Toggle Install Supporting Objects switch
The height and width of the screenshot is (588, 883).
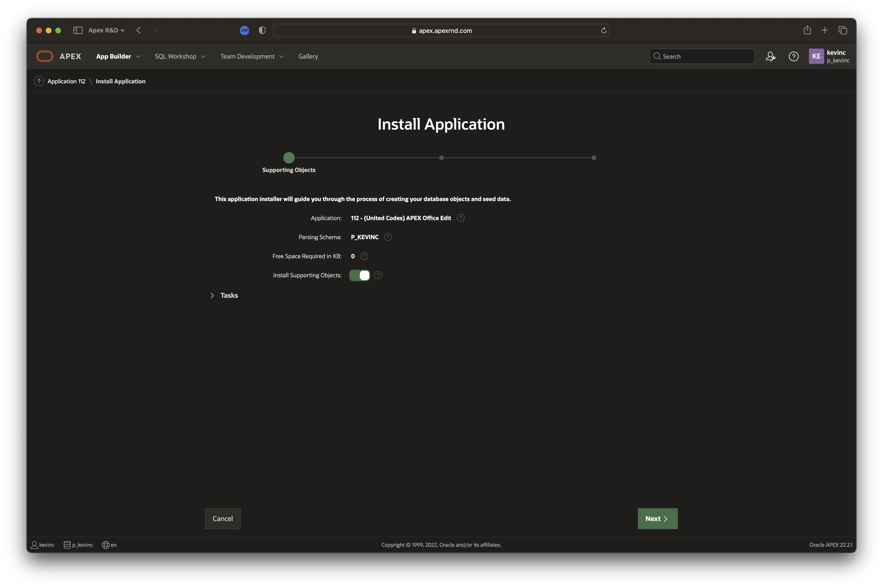359,275
